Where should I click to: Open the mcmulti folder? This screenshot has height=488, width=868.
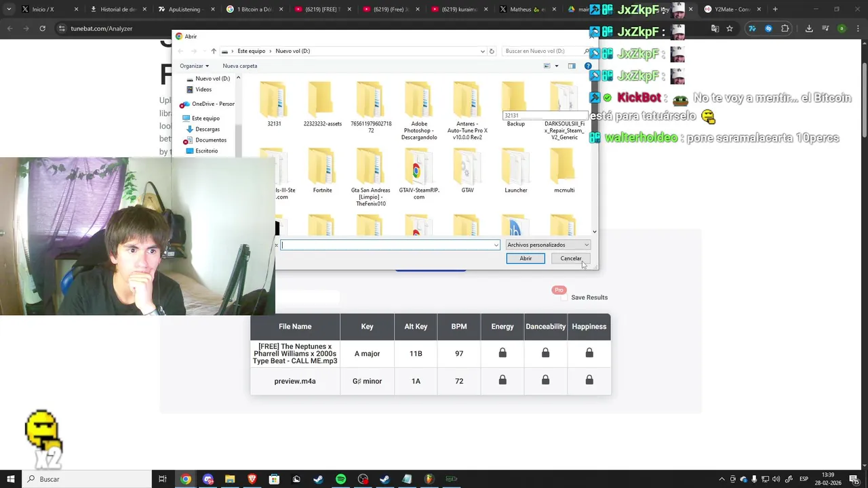pyautogui.click(x=564, y=171)
